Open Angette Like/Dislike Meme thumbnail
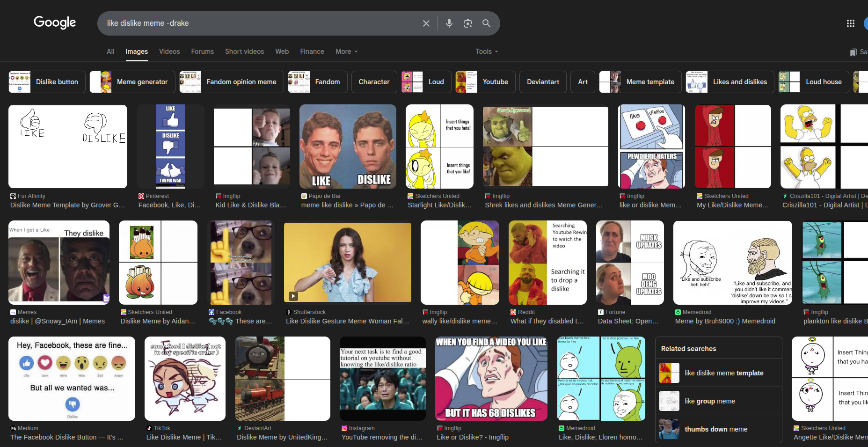The height and width of the screenshot is (447, 868). [830, 379]
